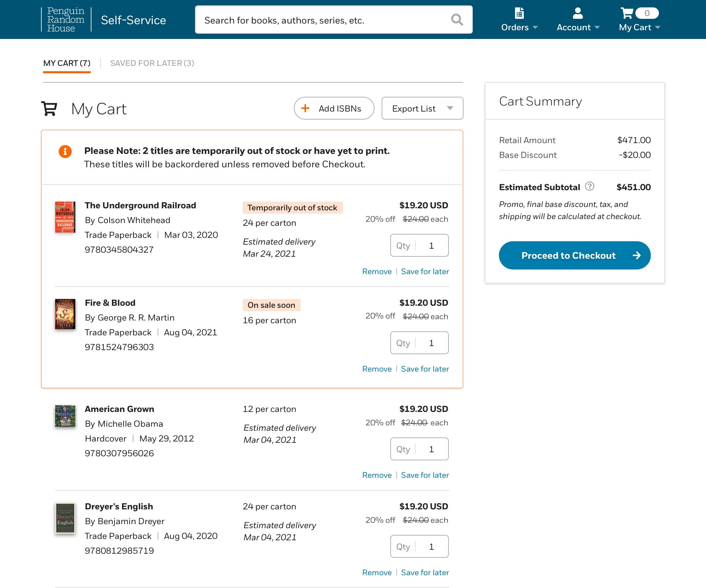The width and height of the screenshot is (706, 588).
Task: Click ISBN 9780345804327
Action: 119,250
